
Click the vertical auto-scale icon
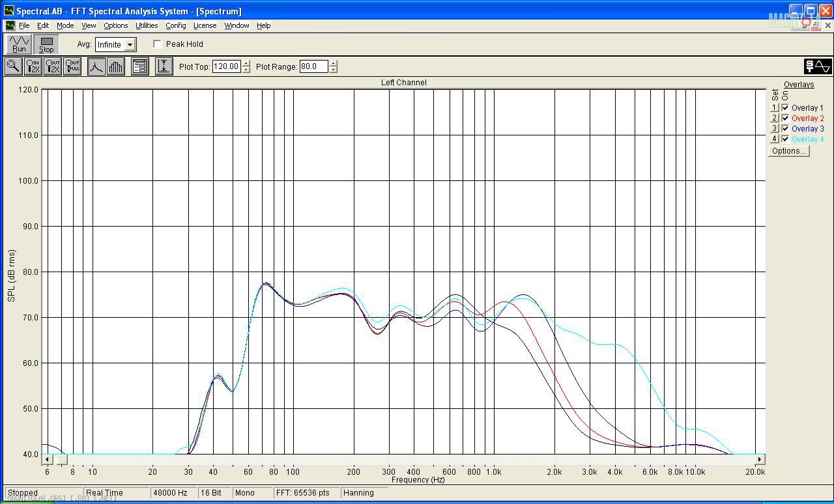coord(164,66)
